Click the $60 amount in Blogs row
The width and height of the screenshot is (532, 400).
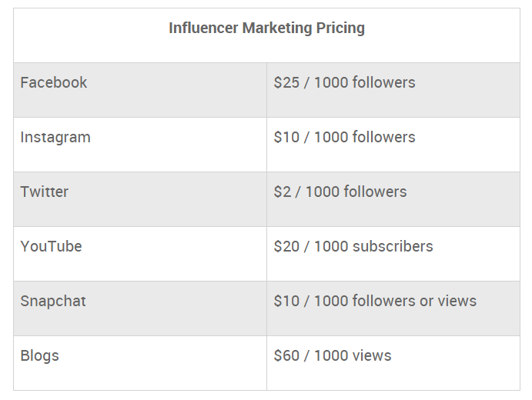click(x=286, y=355)
